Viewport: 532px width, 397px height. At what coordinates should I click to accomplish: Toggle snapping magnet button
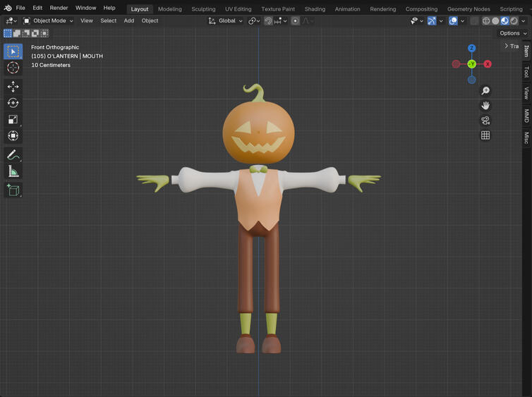tap(268, 21)
